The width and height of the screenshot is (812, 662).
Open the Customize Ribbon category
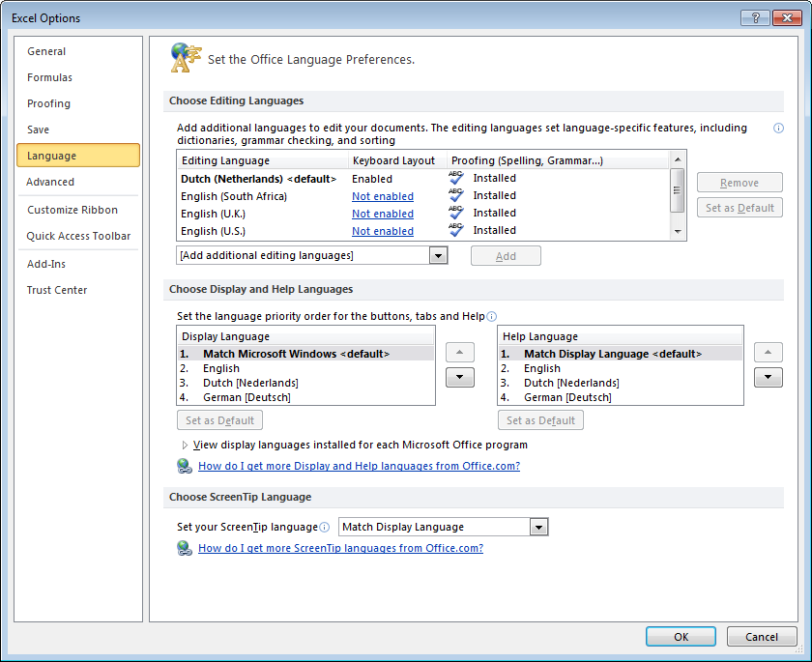click(72, 210)
